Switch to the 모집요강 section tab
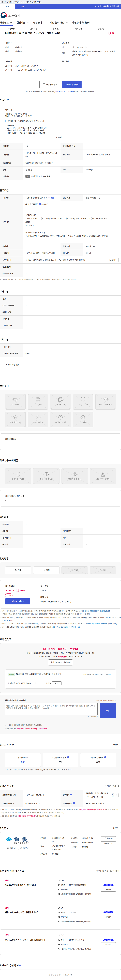The height and width of the screenshot is (980, 121). [x=11, y=29]
